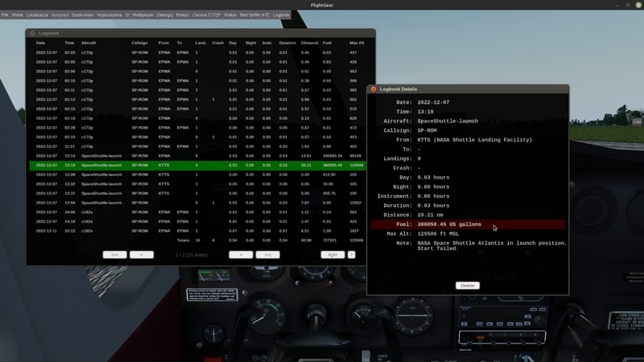This screenshot has height=362, width=644.
Task: Select the 13:28 SpaceShuttle-launch row
Action: (x=197, y=175)
